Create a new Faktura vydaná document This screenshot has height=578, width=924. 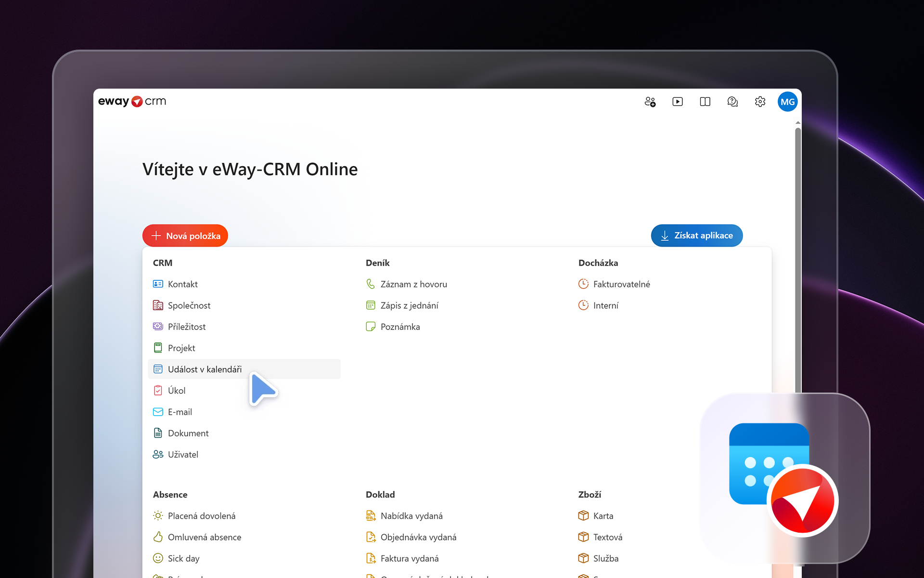pyautogui.click(x=410, y=558)
